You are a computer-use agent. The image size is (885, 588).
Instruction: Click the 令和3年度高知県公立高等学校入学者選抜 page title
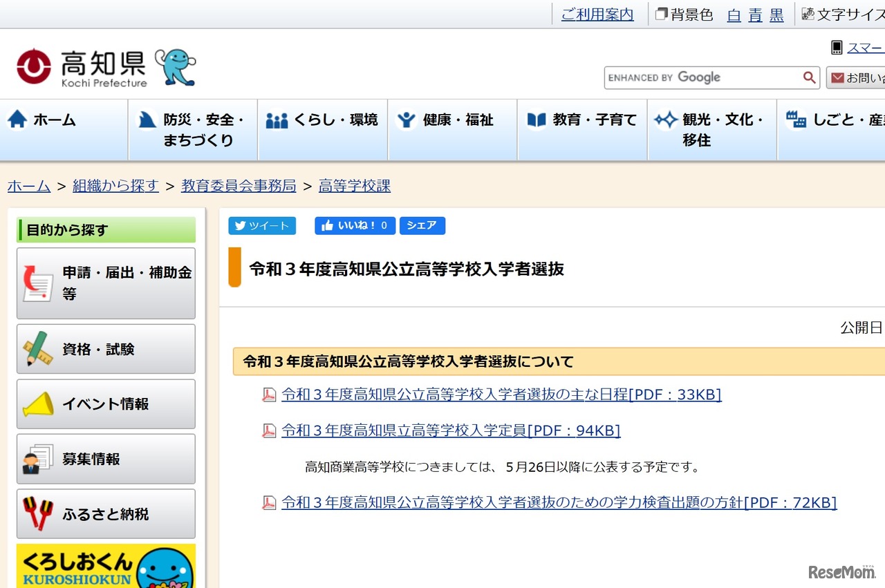click(x=407, y=269)
